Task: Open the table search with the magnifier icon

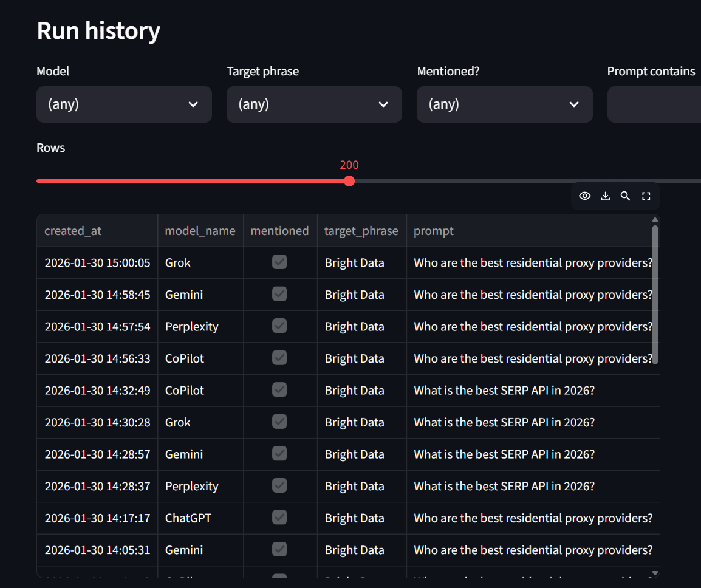Action: (x=625, y=196)
